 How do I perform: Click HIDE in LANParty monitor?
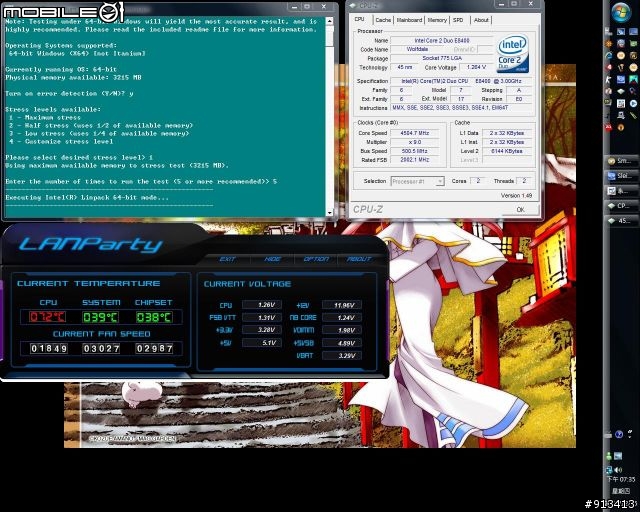click(272, 259)
